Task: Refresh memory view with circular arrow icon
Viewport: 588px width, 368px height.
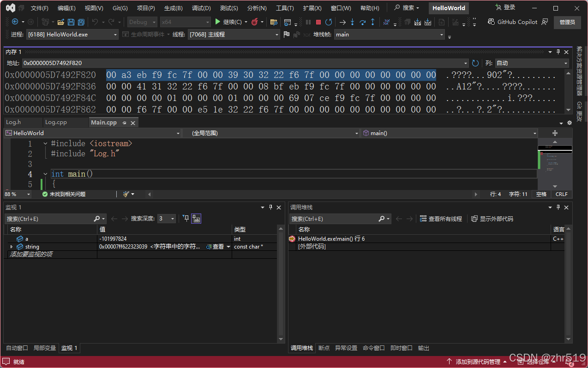Action: pos(476,63)
